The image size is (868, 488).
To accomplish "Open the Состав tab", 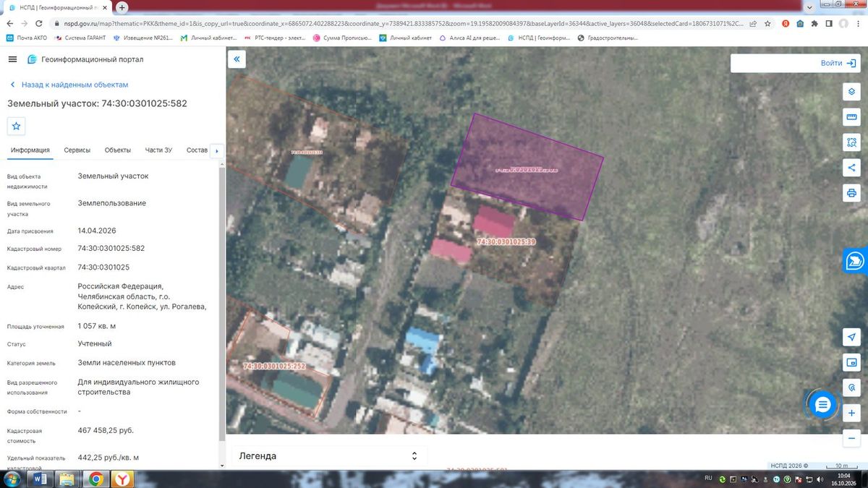I will [197, 150].
